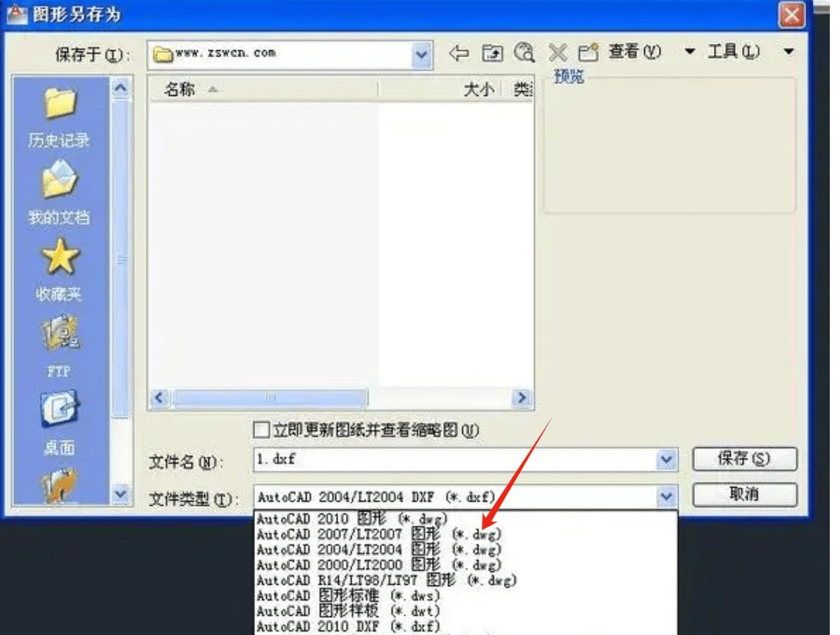Click the 取消 cancel button
This screenshot has height=635, width=840.
click(x=745, y=495)
